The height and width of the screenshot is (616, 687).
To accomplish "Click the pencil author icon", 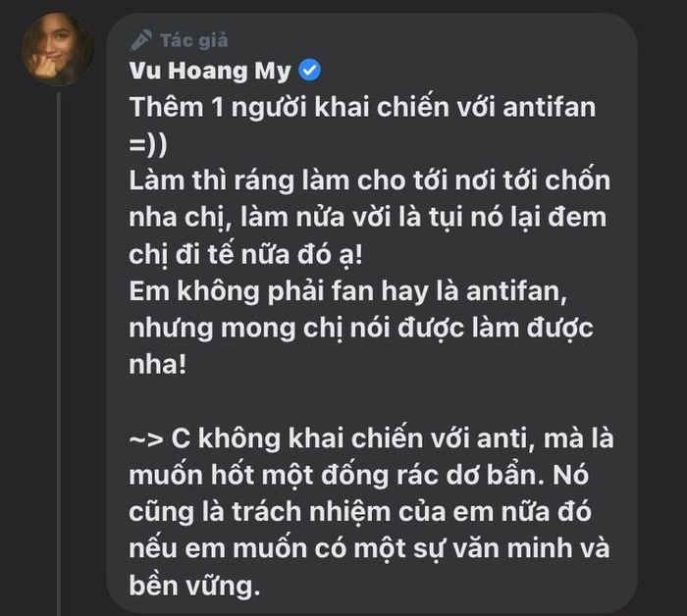I will click(x=141, y=39).
